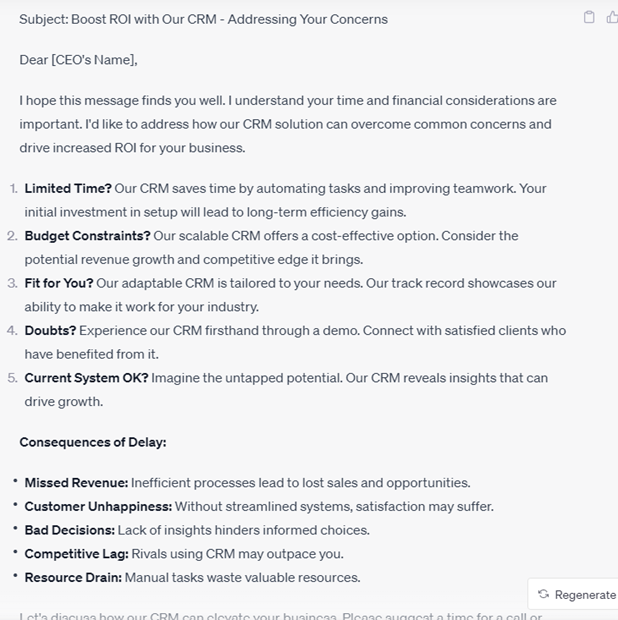Click the thumbs up feedback icon
Image resolution: width=618 pixels, height=620 pixels.
coord(612,17)
